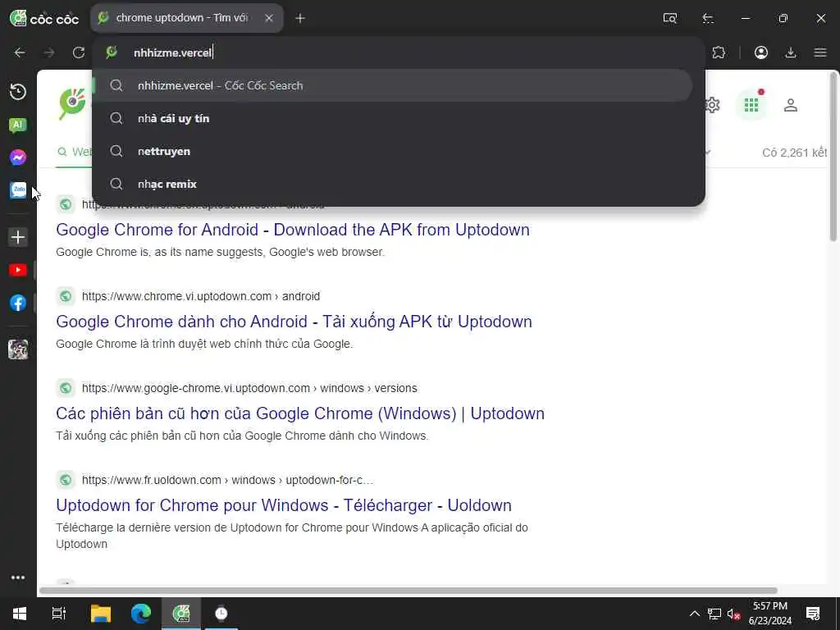Open the Downloads icon
Image resolution: width=840 pixels, height=630 pixels.
click(790, 52)
